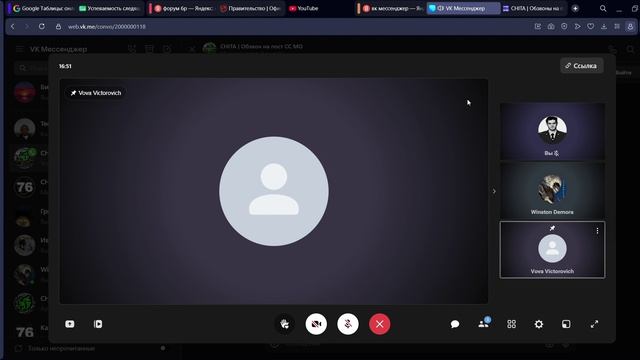Switch to the YouTube browser tab
The height and width of the screenshot is (360, 640).
click(304, 8)
